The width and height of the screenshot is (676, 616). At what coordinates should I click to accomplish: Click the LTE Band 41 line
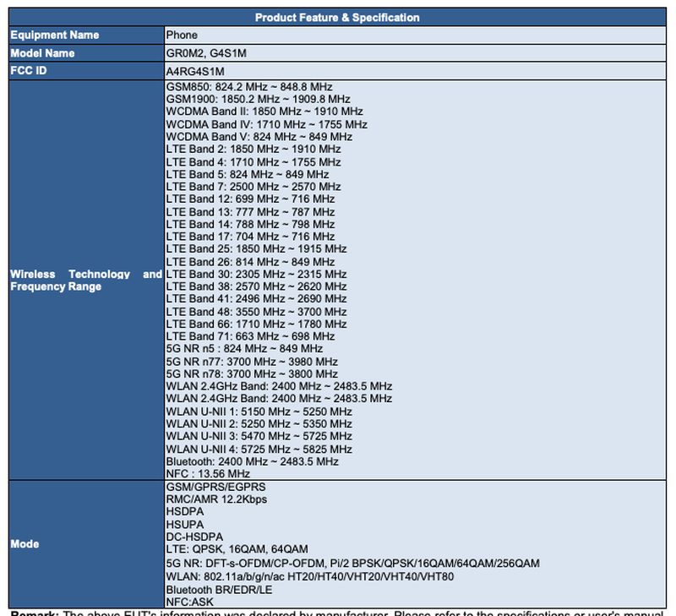point(257,299)
